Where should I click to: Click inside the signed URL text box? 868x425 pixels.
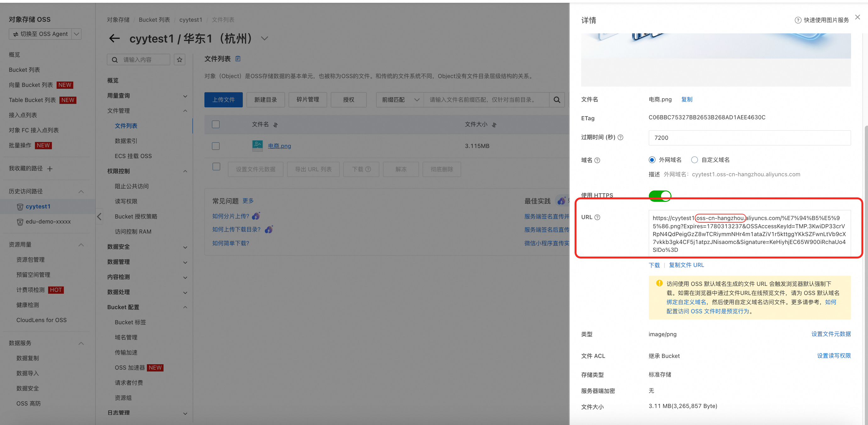pyautogui.click(x=749, y=233)
